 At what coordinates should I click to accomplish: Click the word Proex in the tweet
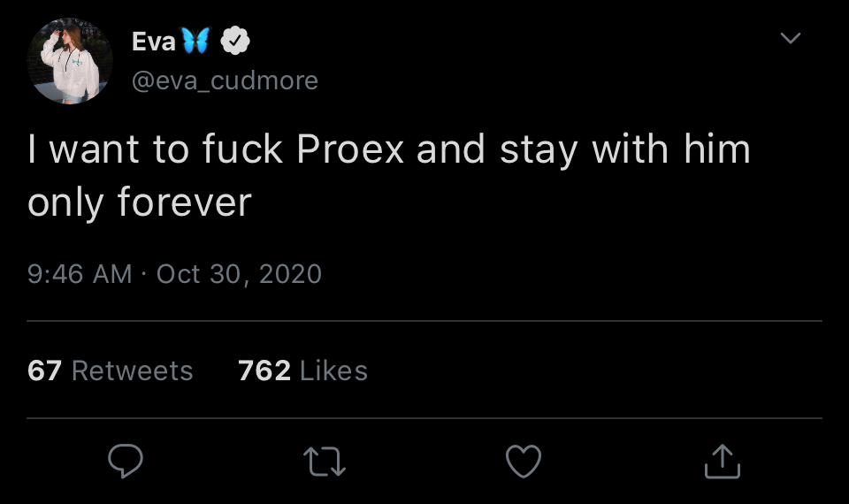coord(350,149)
